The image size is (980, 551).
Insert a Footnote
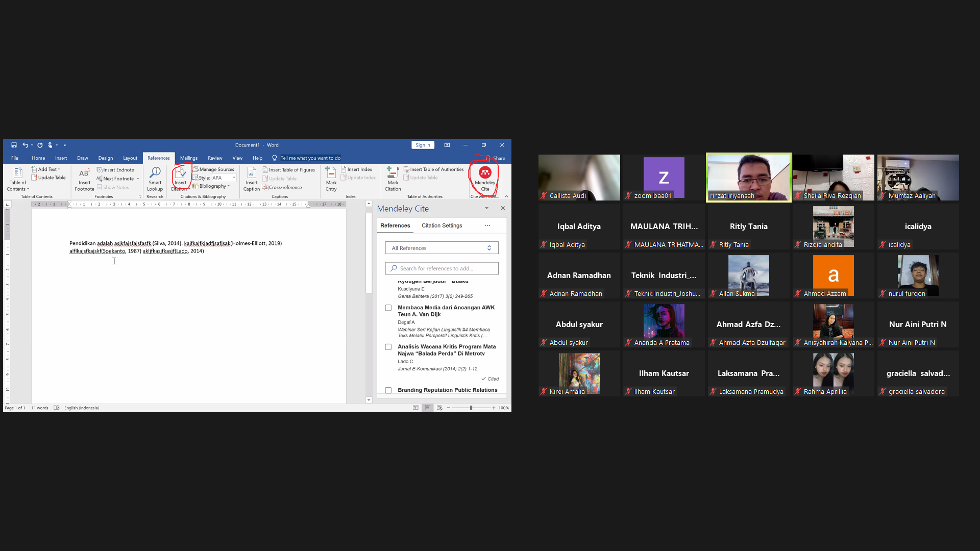click(84, 179)
